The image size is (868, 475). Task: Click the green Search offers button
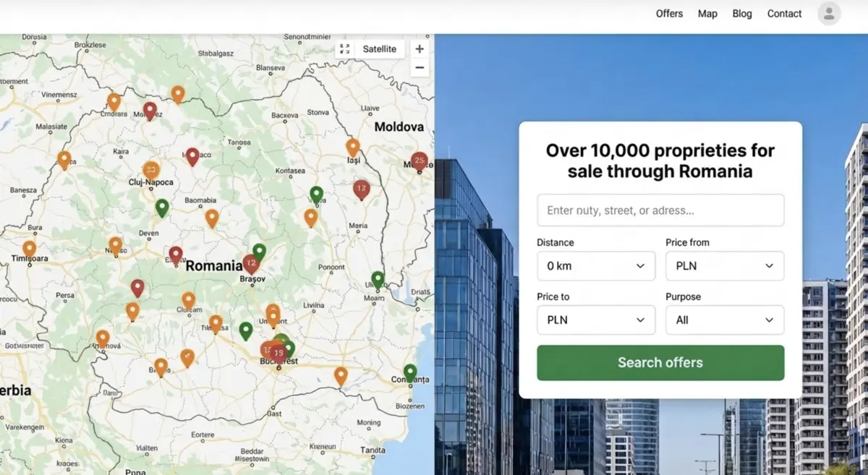(660, 363)
